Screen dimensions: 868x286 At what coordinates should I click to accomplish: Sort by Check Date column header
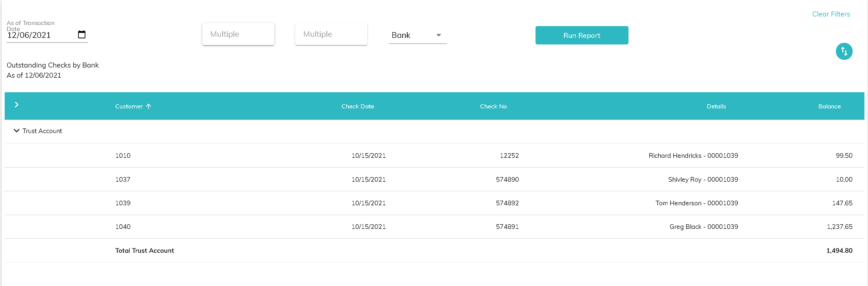[x=357, y=106]
